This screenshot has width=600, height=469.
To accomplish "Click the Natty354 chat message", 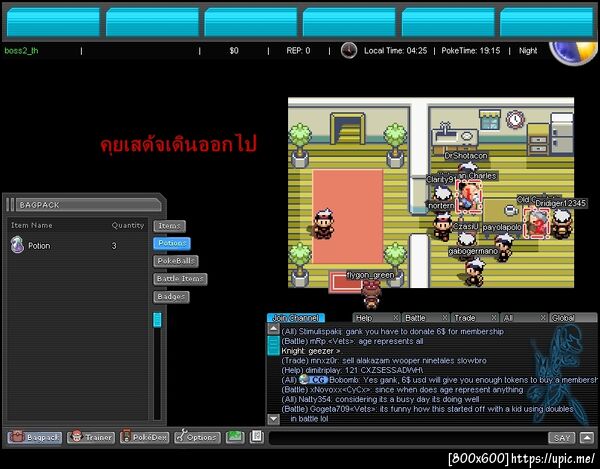I will coord(380,399).
